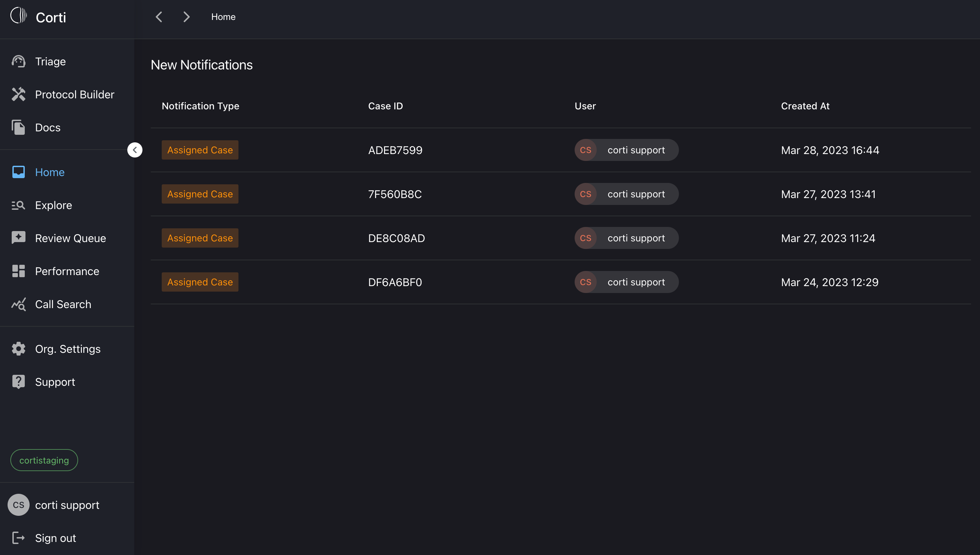980x555 pixels.
Task: Click the Performance dashboard icon
Action: pyautogui.click(x=18, y=271)
